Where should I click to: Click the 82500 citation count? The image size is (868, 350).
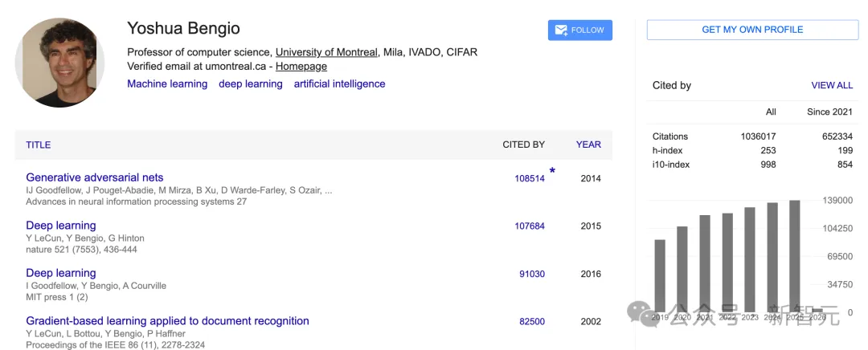click(531, 321)
